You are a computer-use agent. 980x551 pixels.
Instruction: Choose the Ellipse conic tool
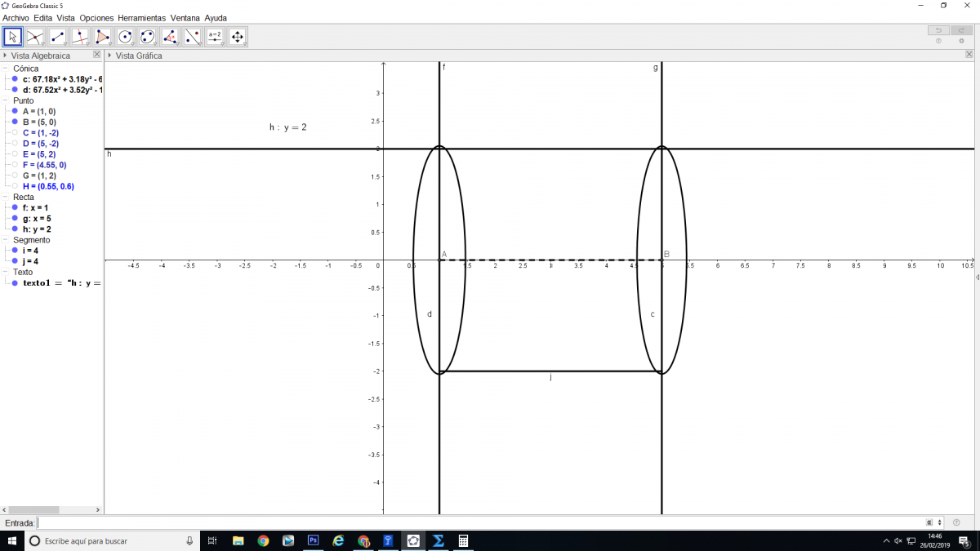pyautogui.click(x=148, y=37)
